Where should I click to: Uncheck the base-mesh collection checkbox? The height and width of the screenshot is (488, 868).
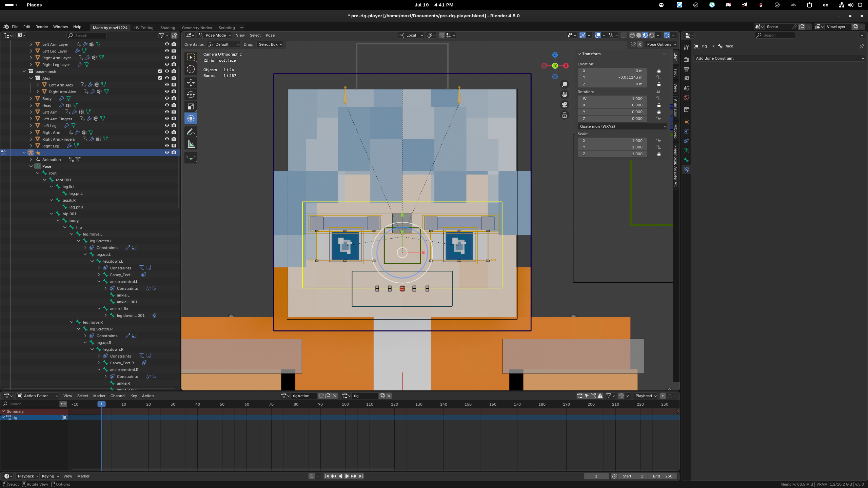tap(160, 71)
